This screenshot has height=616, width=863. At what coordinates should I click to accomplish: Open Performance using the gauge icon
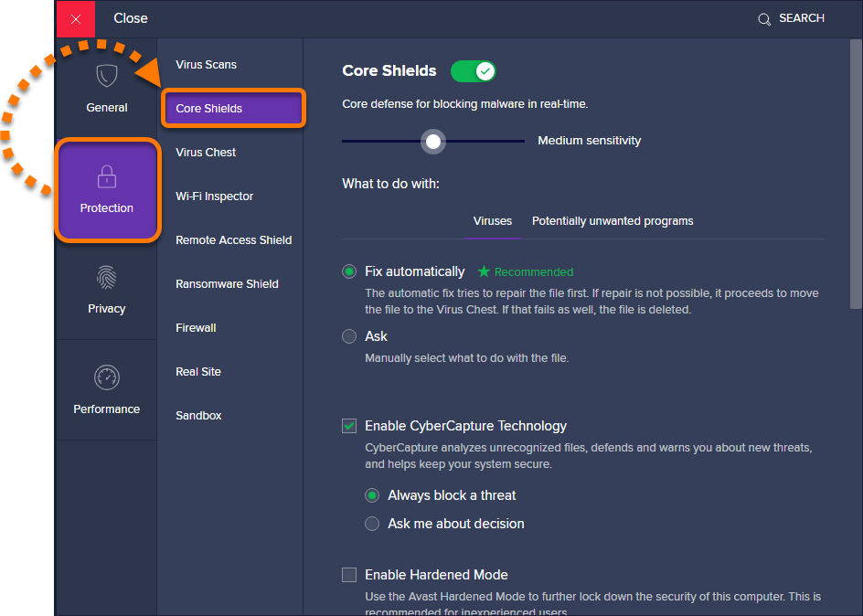[106, 377]
